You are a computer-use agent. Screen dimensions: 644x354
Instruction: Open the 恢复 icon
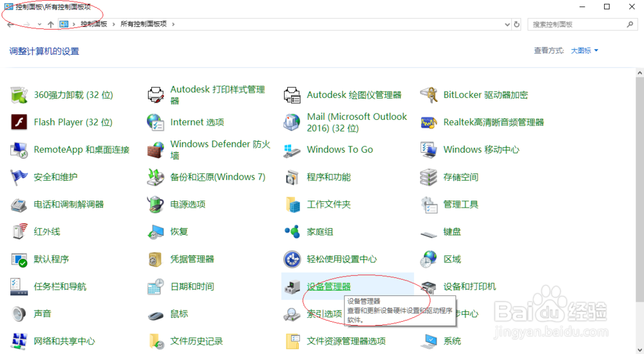point(156,231)
